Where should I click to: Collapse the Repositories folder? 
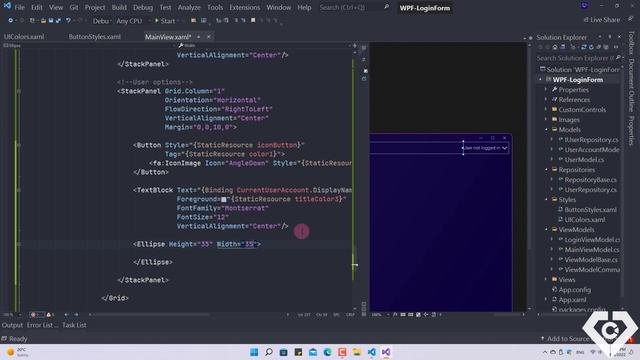point(546,170)
